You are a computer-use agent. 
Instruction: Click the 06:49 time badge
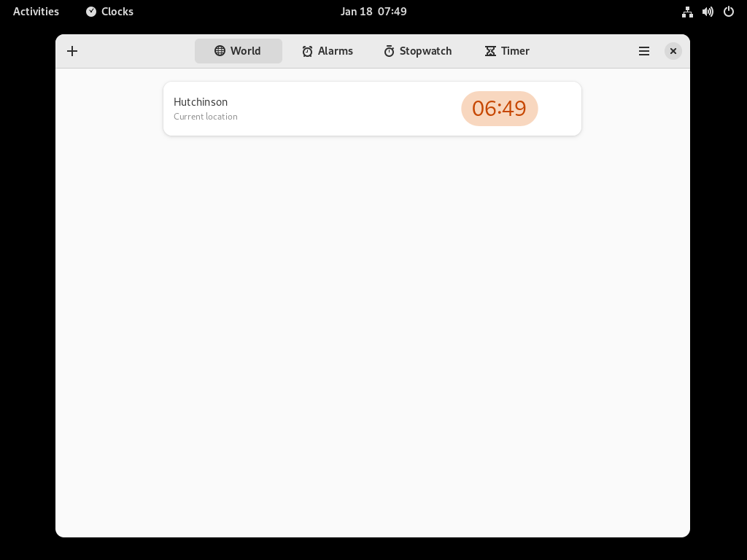point(499,109)
